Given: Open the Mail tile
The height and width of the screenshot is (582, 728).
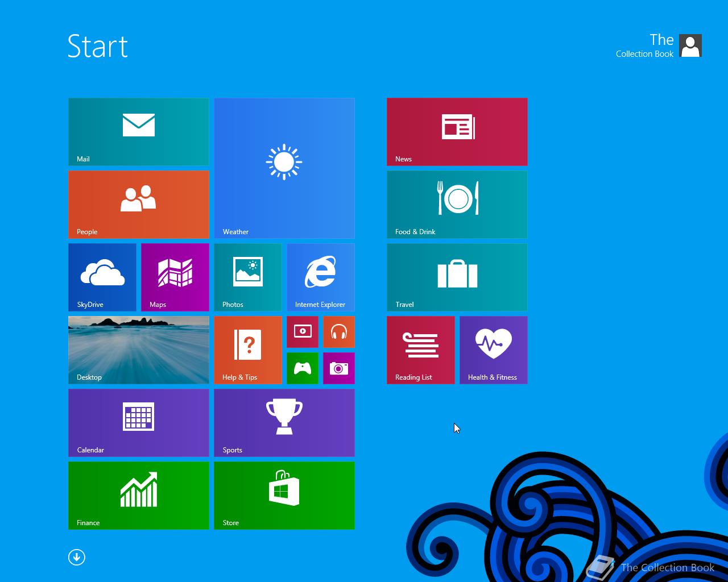Looking at the screenshot, I should click(139, 132).
